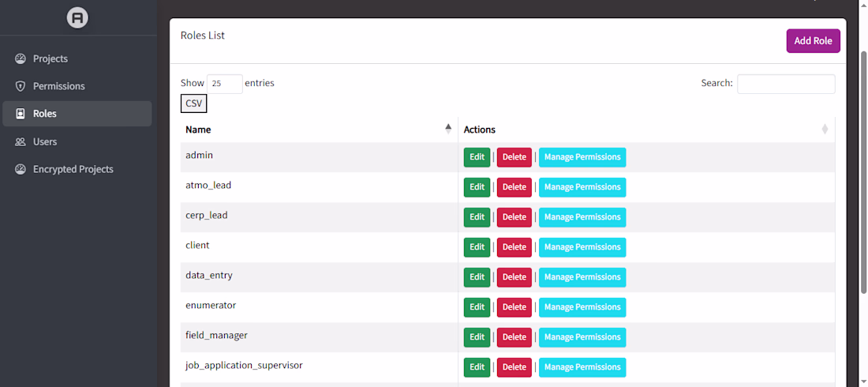Delete the data_entry role

514,276
